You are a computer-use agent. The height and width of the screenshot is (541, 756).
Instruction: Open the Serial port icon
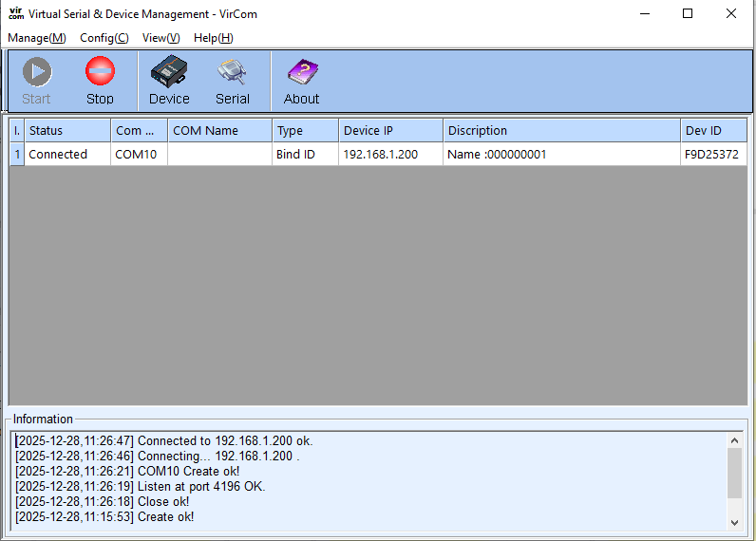(232, 73)
